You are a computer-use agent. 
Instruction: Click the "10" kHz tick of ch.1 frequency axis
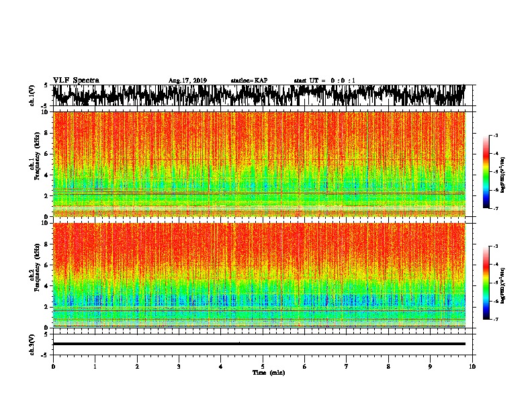[x=45, y=112]
